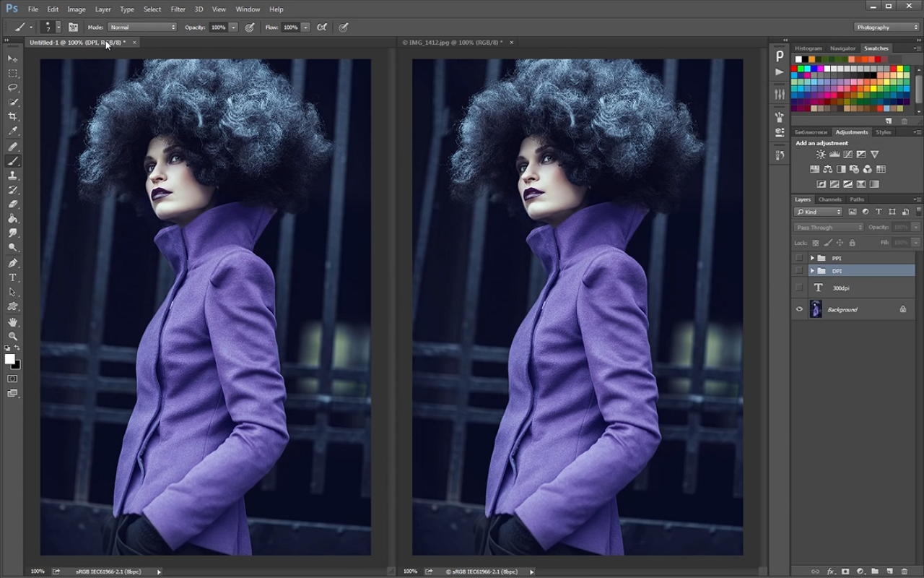Select the Brush tool in the toolbox

tap(12, 161)
